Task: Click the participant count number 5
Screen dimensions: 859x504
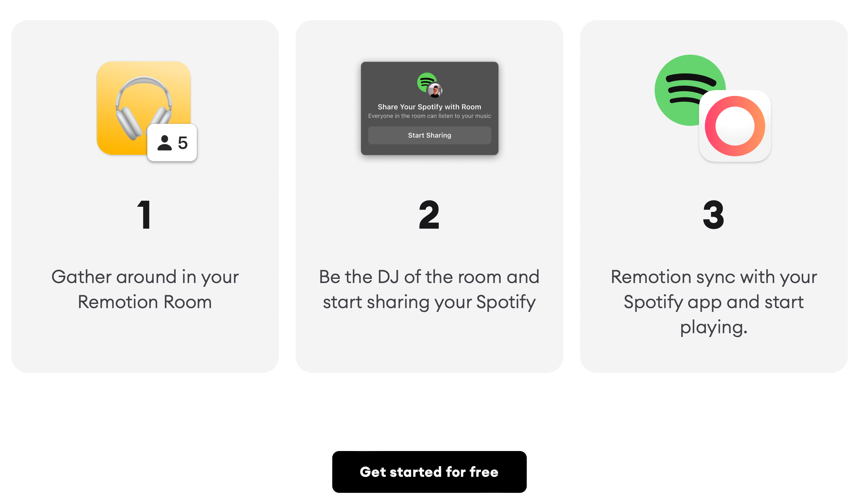Action: pos(183,143)
